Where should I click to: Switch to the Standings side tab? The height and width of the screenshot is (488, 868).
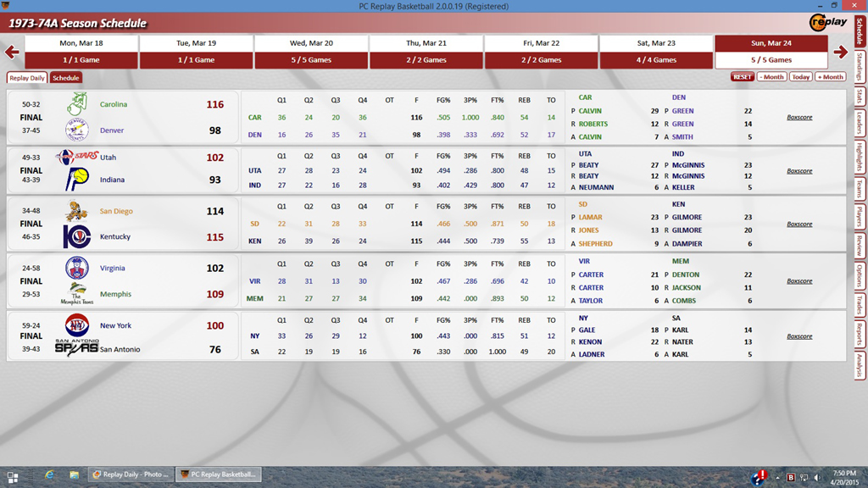tap(860, 64)
